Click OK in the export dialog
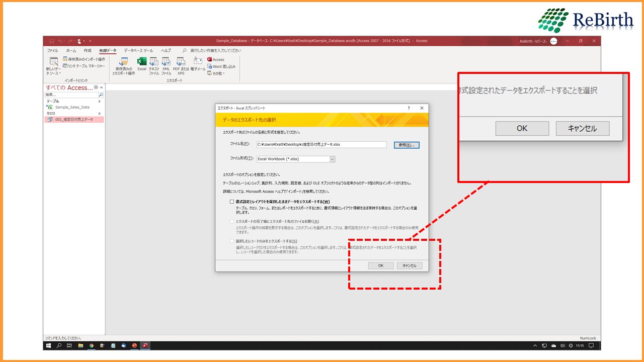This screenshot has height=362, width=644. pos(381,265)
